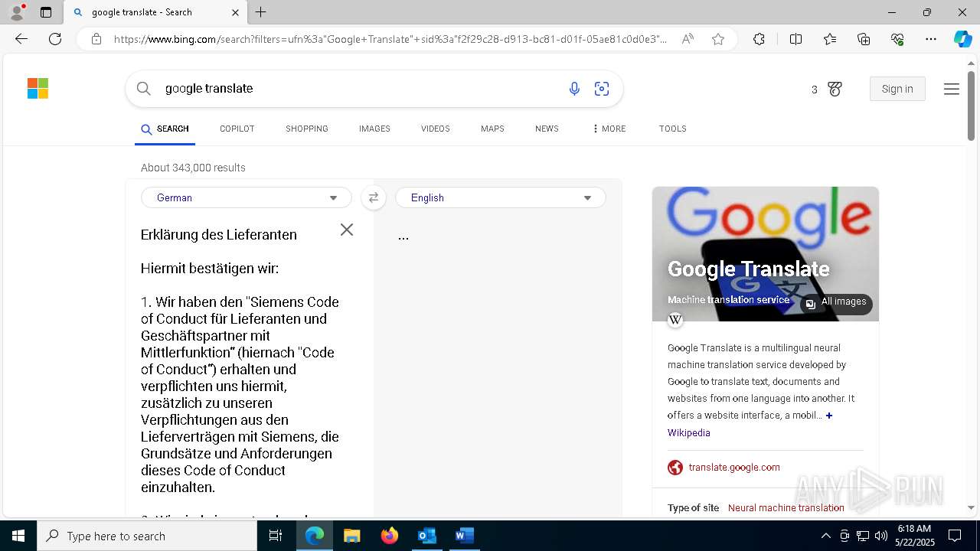
Task: Switch to the VIDEOS tab
Action: tap(436, 129)
